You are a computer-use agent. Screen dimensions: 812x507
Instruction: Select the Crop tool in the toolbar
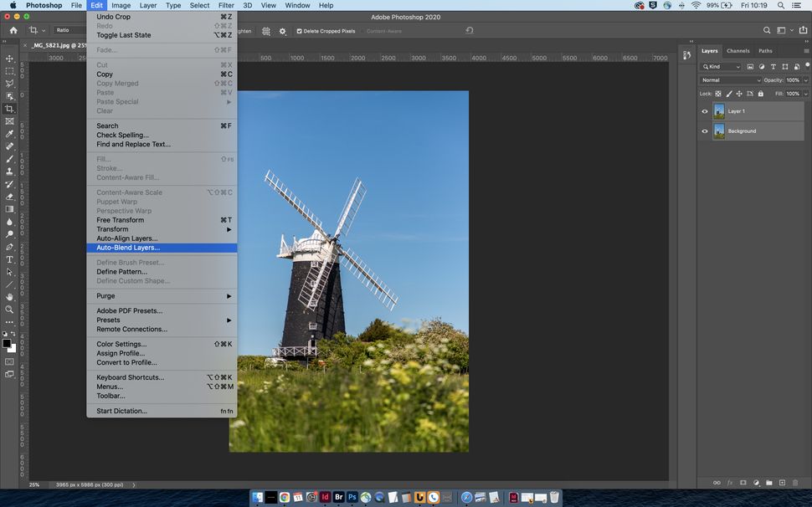9,108
